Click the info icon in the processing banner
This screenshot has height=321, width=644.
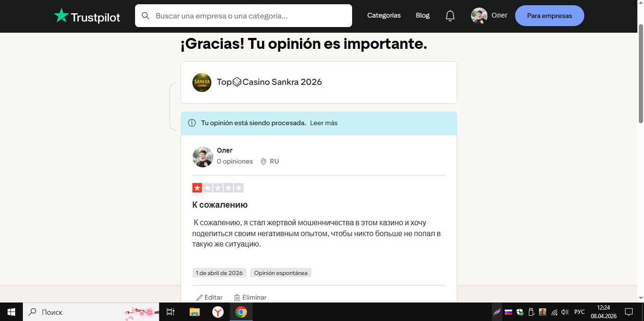pos(192,123)
